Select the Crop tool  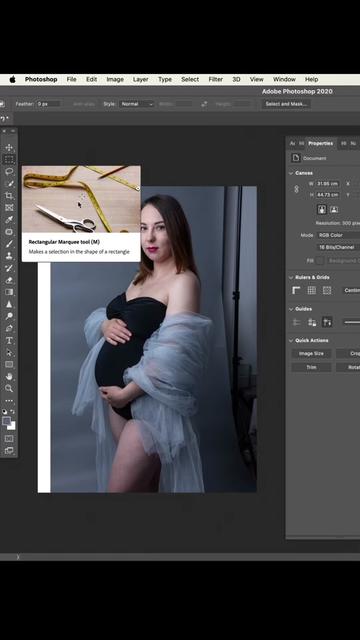click(x=9, y=196)
